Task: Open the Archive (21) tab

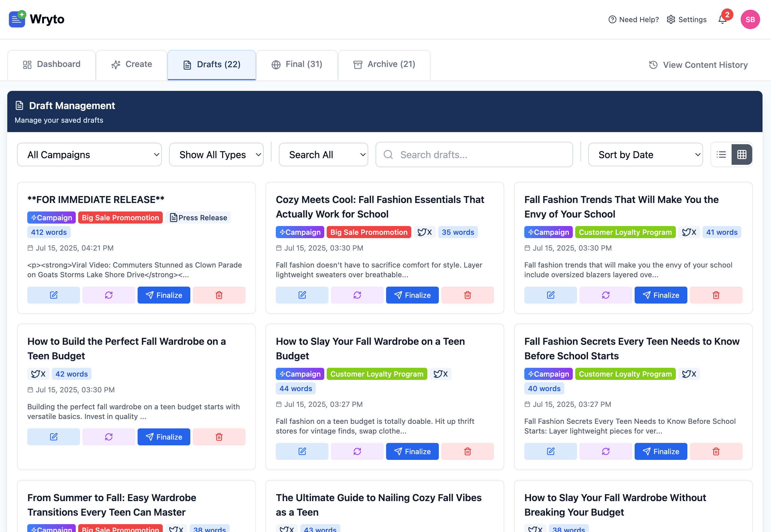Action: click(x=384, y=64)
